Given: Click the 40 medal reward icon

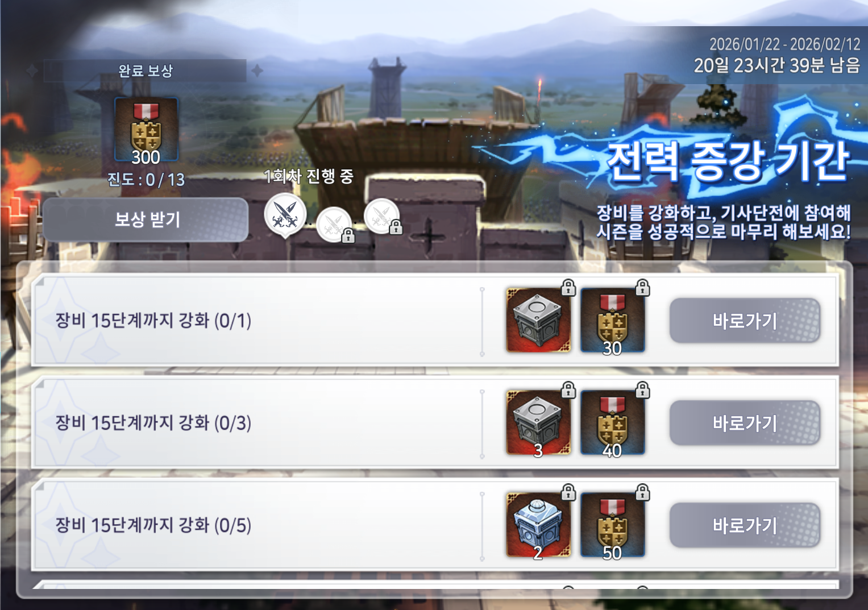Looking at the screenshot, I should [612, 422].
